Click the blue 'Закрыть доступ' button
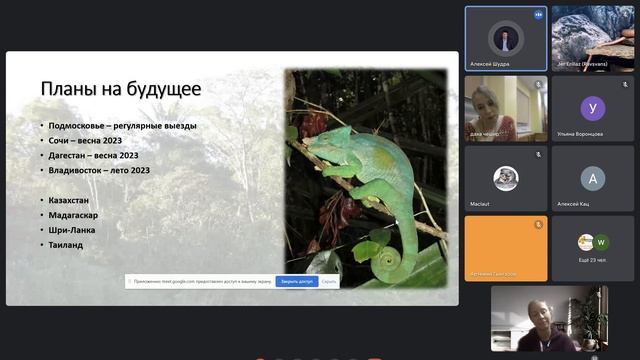 click(x=297, y=281)
